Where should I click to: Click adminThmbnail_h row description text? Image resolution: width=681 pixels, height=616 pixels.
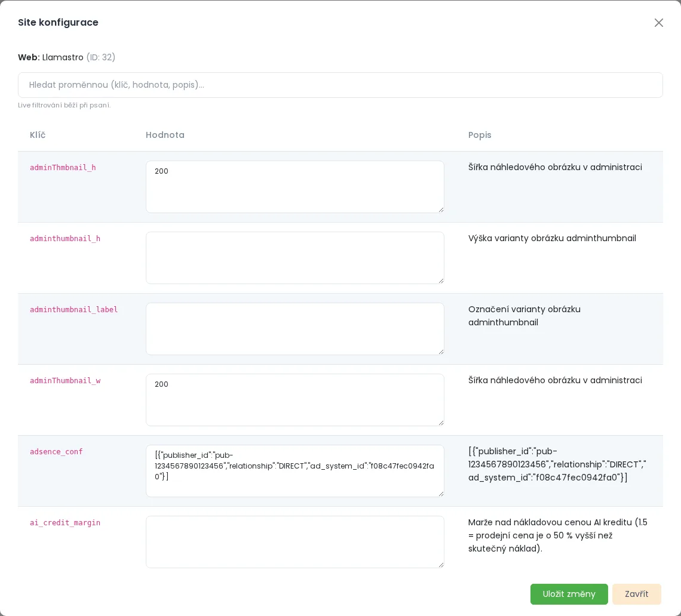[555, 167]
